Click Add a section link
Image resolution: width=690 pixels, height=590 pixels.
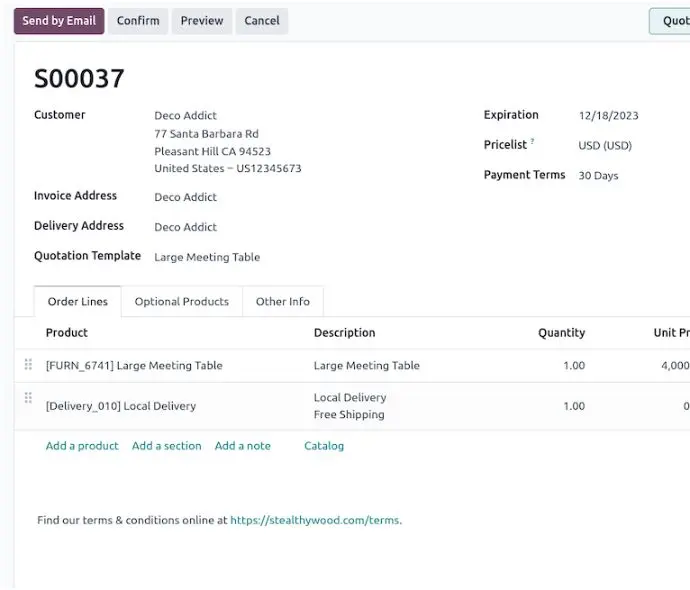point(166,446)
